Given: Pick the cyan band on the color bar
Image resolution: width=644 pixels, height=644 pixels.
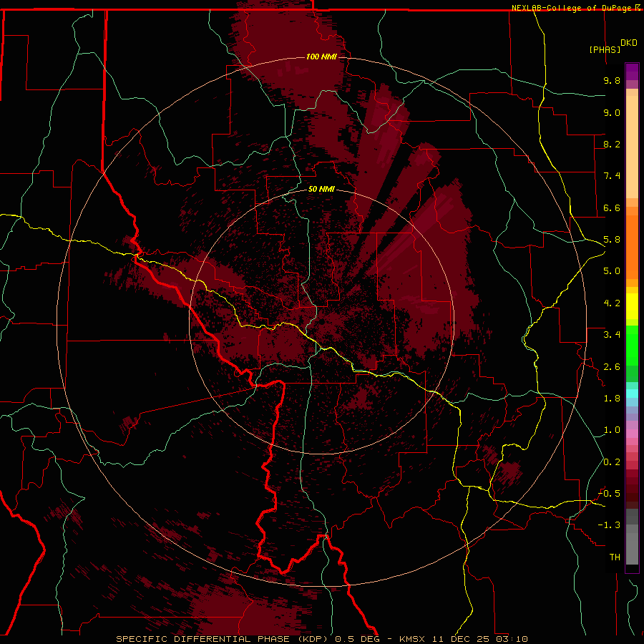Looking at the screenshot, I should point(632,394).
